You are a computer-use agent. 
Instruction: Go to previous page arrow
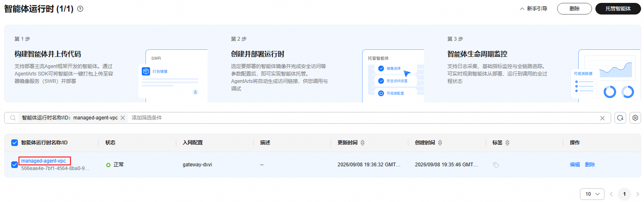(611, 194)
